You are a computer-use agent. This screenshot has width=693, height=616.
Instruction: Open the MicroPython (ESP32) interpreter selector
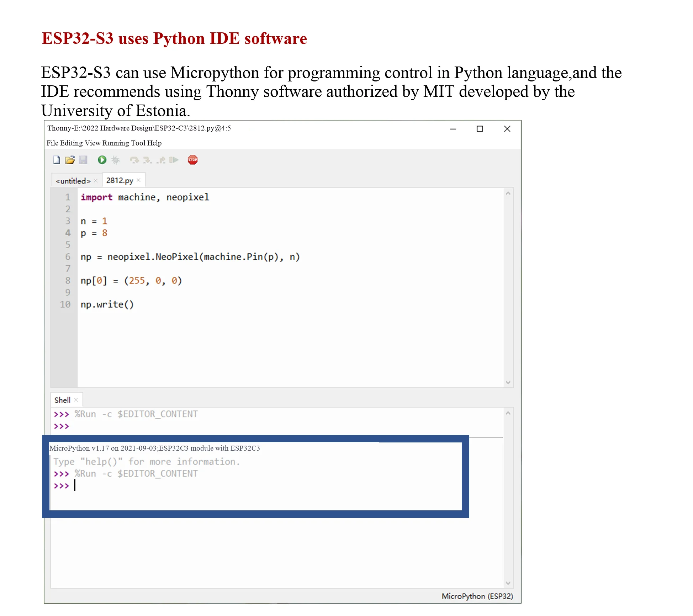pos(477,596)
